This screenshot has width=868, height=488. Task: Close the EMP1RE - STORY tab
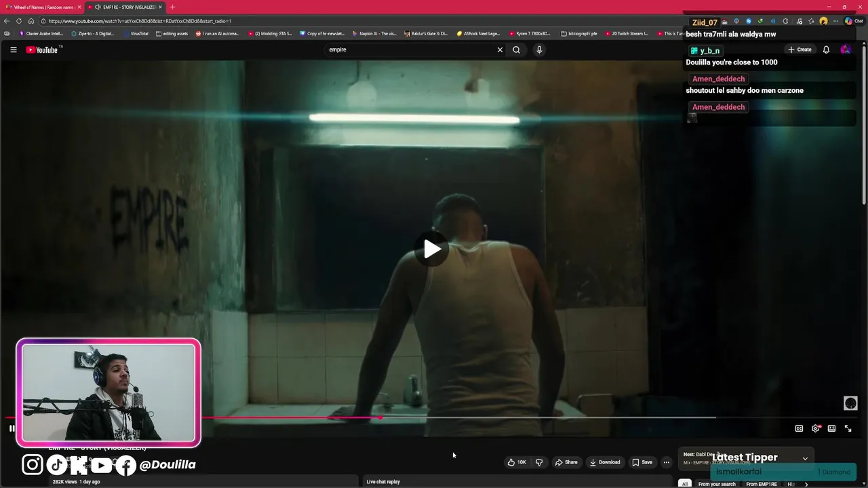[160, 7]
